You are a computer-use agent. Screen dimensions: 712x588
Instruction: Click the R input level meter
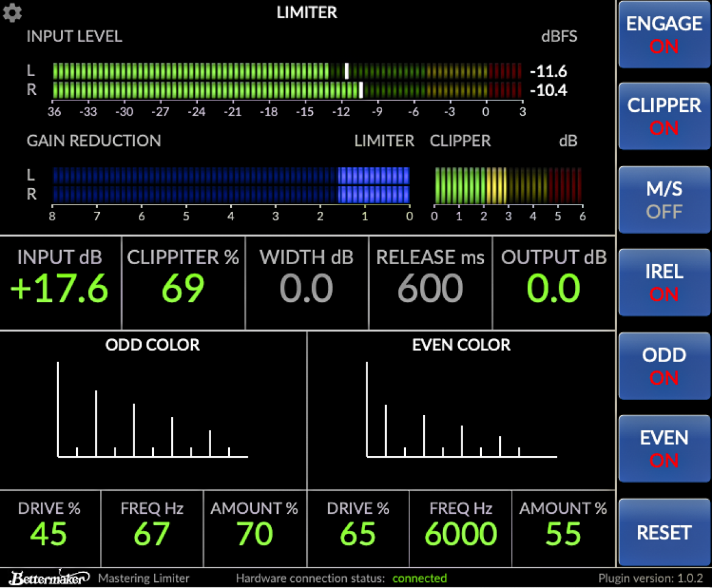pyautogui.click(x=287, y=90)
